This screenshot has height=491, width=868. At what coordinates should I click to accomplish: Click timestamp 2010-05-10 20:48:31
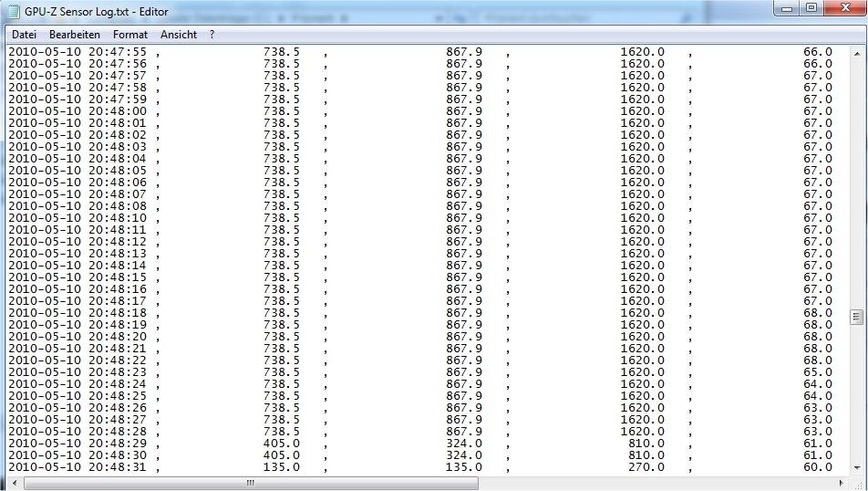[77, 467]
